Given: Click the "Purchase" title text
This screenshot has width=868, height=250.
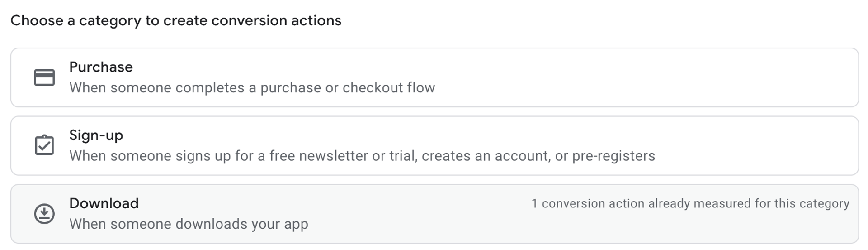Looking at the screenshot, I should 101,67.
